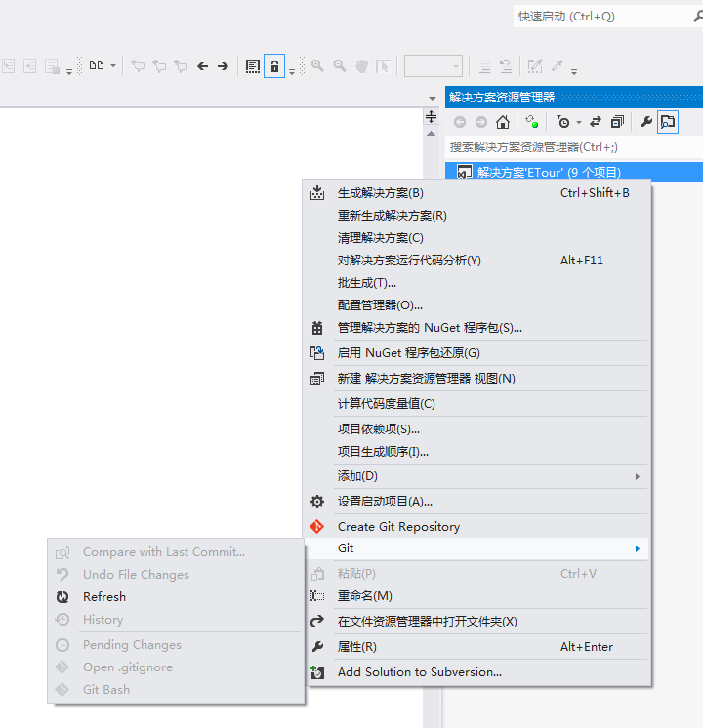Image resolution: width=703 pixels, height=728 pixels.
Task: Toggle the padlock lock icon in toolbar
Action: click(x=274, y=66)
